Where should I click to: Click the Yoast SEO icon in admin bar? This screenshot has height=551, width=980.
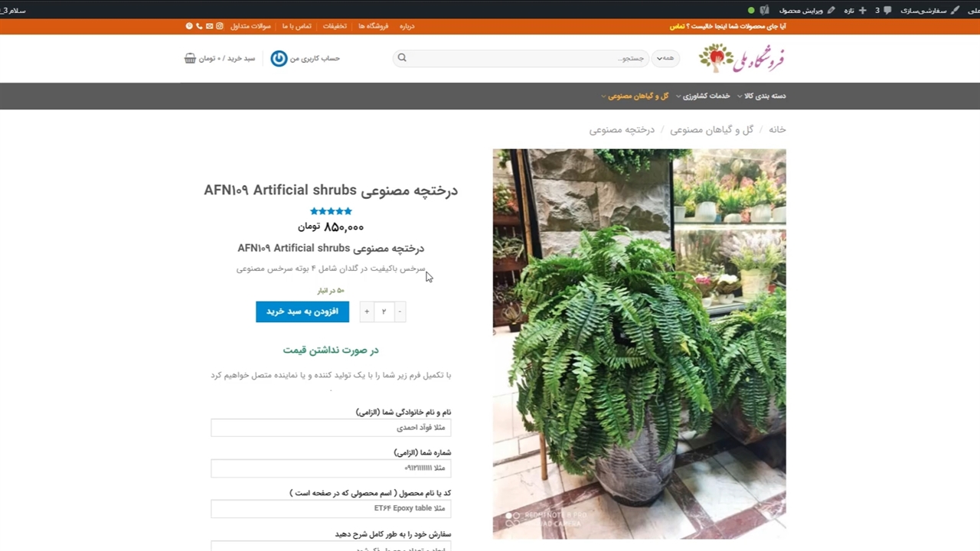point(764,10)
